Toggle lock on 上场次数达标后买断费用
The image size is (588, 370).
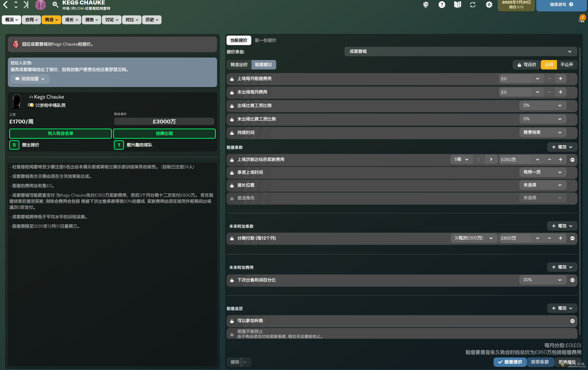[x=232, y=160]
